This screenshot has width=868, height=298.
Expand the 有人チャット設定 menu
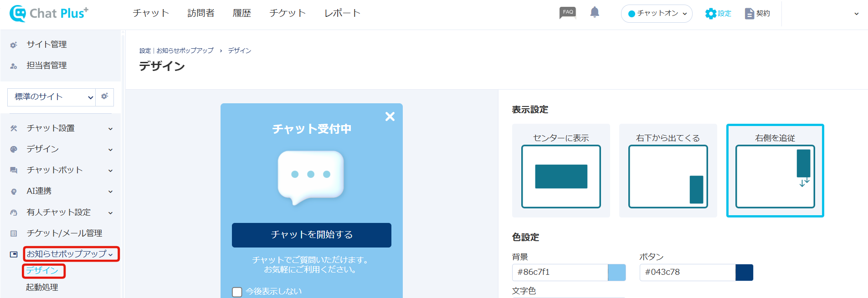(x=110, y=212)
